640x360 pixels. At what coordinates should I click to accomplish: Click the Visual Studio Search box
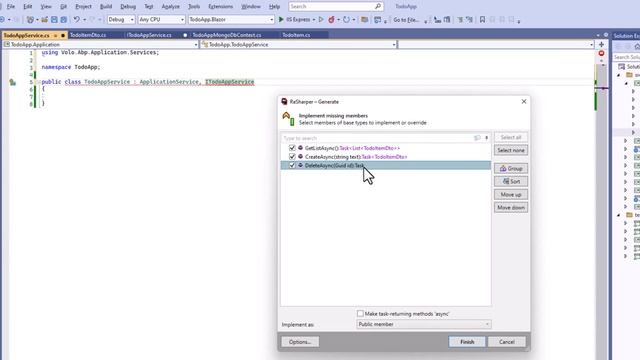(336, 7)
